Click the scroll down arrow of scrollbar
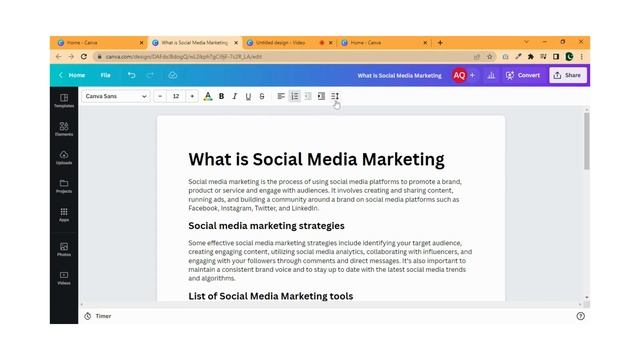The width and height of the screenshot is (640, 360). pyautogui.click(x=587, y=298)
